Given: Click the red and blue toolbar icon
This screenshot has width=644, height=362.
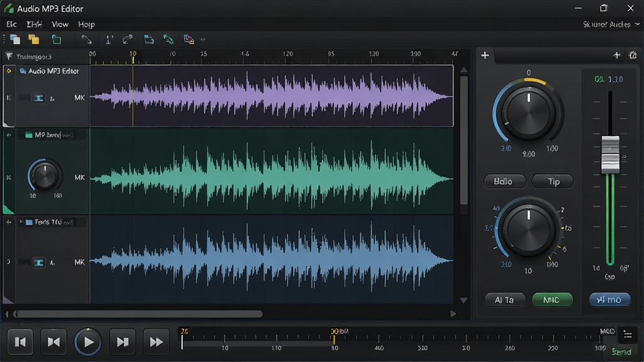Looking at the screenshot, I should coord(189,40).
